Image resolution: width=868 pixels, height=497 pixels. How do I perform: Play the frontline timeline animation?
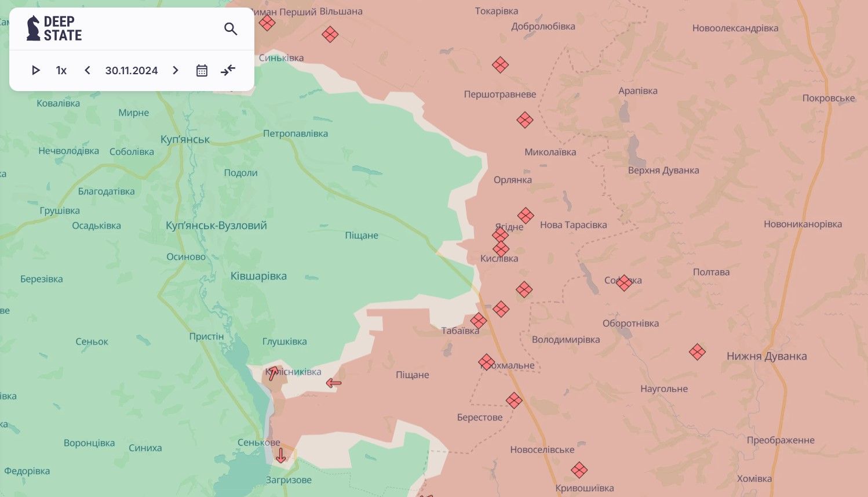click(x=35, y=70)
